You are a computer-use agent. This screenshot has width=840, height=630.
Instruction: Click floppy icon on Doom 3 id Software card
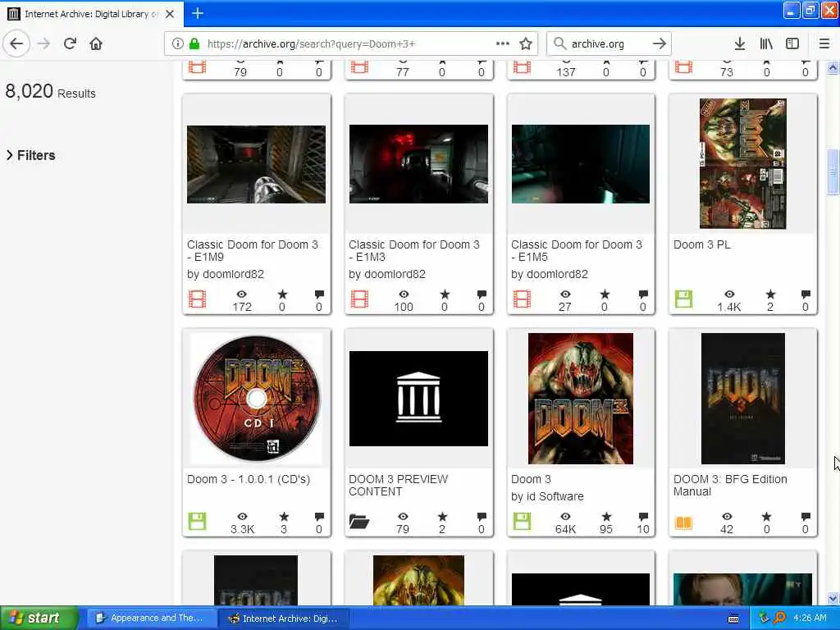point(522,521)
